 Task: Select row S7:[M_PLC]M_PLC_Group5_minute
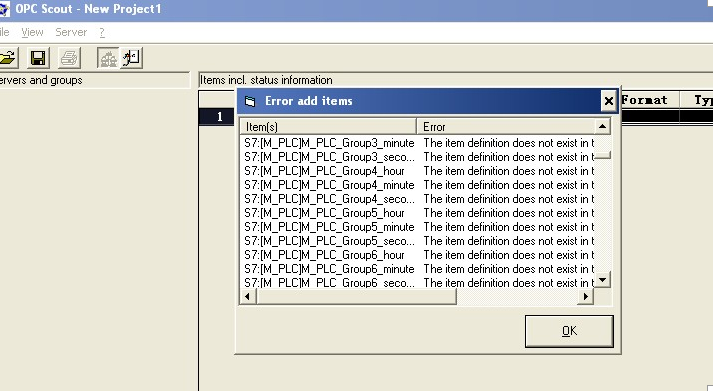[417, 227]
